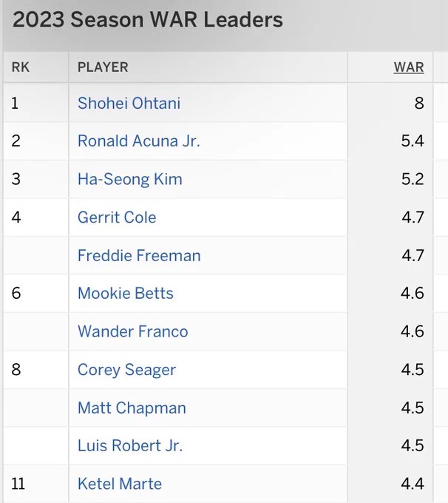448x503 pixels.
Task: Click the Ronald Acuna Jr. link
Action: [138, 141]
